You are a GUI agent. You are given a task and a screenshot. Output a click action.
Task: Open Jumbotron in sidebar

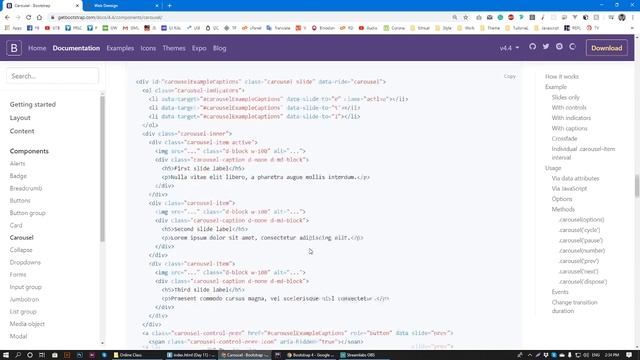(24, 299)
